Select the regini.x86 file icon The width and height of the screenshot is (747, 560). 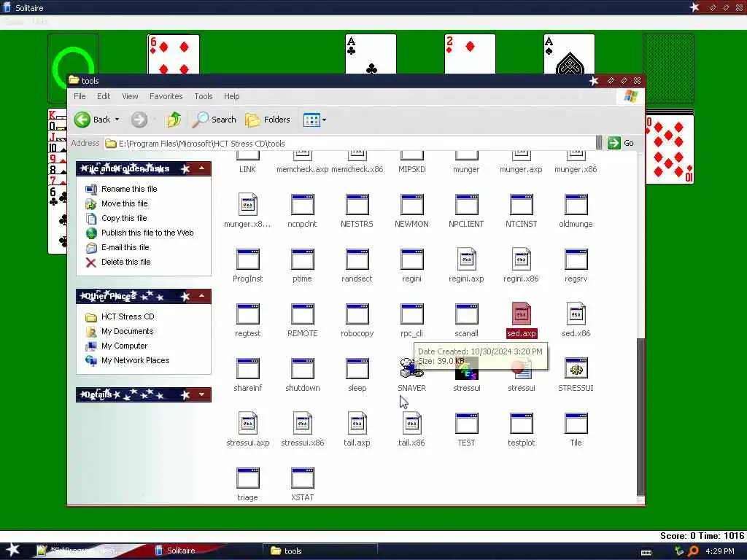[521, 259]
